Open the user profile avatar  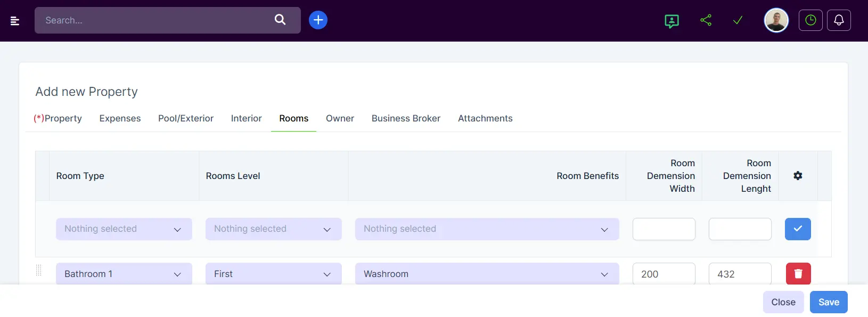coord(776,21)
